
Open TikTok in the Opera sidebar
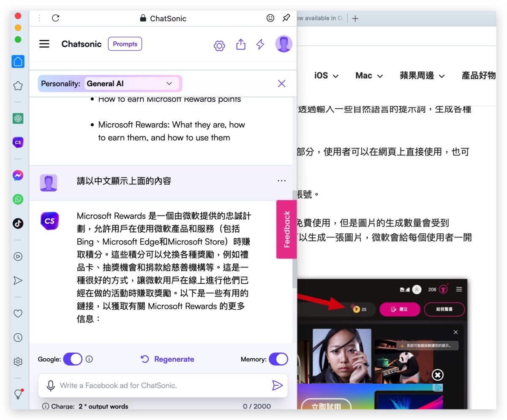tap(18, 224)
